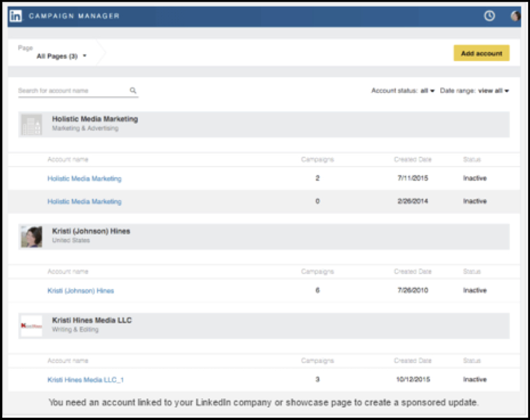The height and width of the screenshot is (420, 530).
Task: Click campaigns count 6 for Kristi (Johnson) Hines
Action: tap(318, 290)
